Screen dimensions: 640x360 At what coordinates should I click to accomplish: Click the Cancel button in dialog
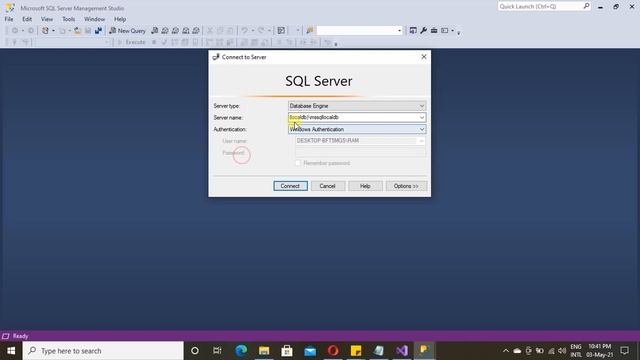coord(328,186)
